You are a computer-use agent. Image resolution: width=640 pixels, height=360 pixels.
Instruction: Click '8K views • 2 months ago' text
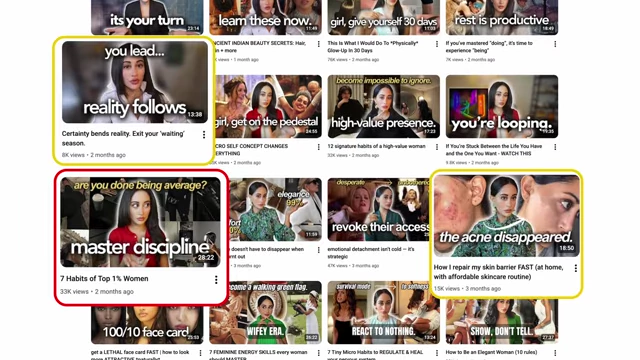[x=93, y=155]
